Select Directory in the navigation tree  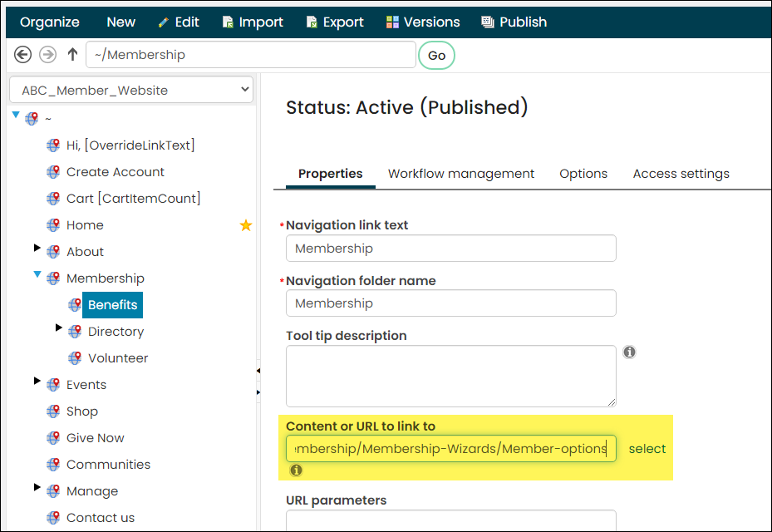click(x=116, y=332)
